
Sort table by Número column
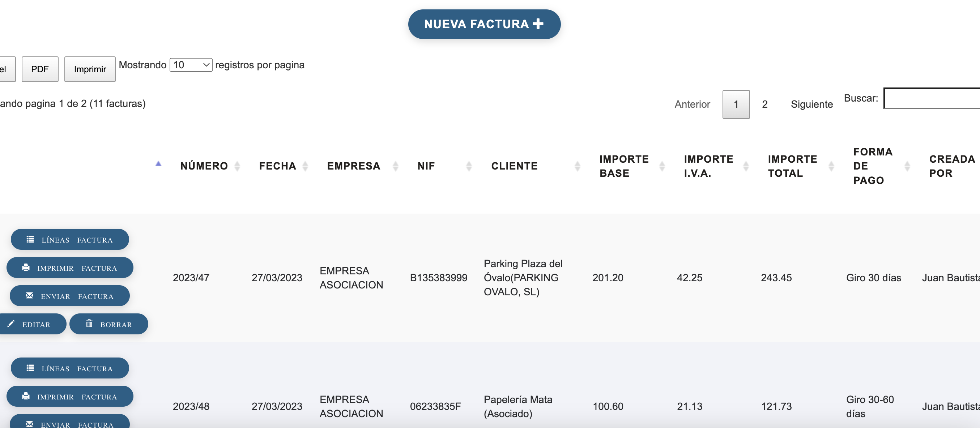[204, 166]
